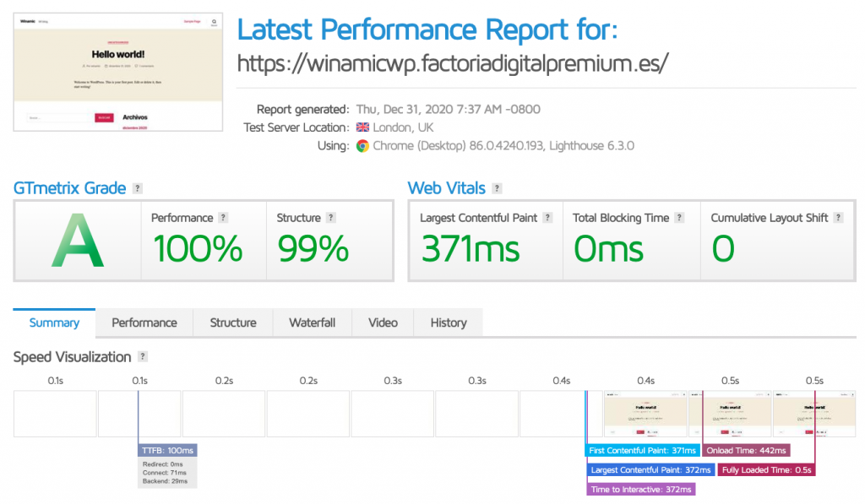Click the TTFB 100ms timeline marker
The height and width of the screenshot is (504, 865).
[168, 451]
